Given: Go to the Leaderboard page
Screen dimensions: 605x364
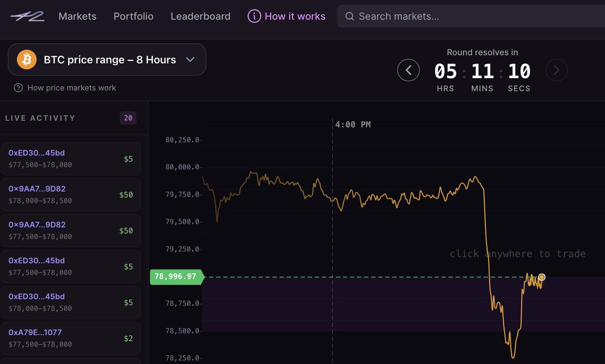Looking at the screenshot, I should [201, 16].
